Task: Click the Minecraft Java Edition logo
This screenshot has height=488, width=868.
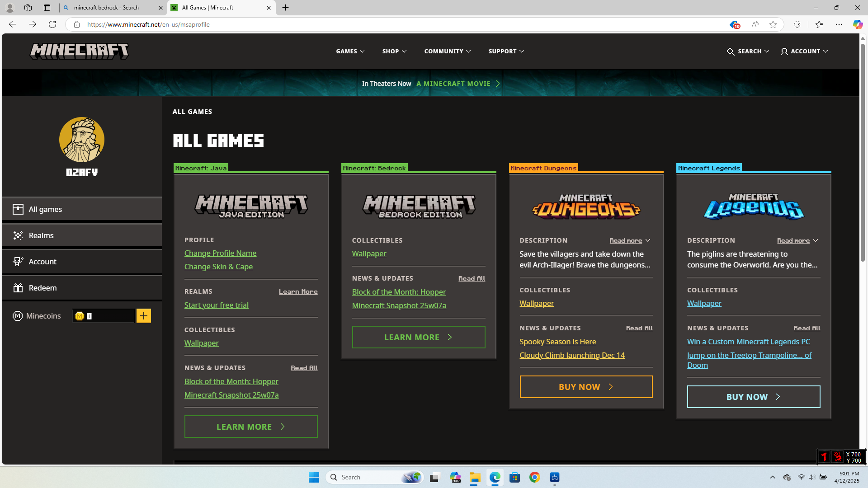Action: click(251, 206)
